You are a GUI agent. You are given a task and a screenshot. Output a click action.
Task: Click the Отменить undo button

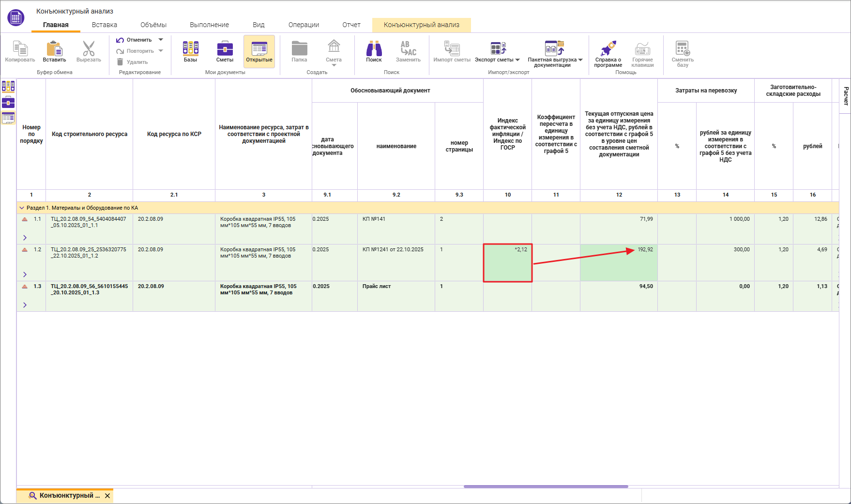point(135,40)
